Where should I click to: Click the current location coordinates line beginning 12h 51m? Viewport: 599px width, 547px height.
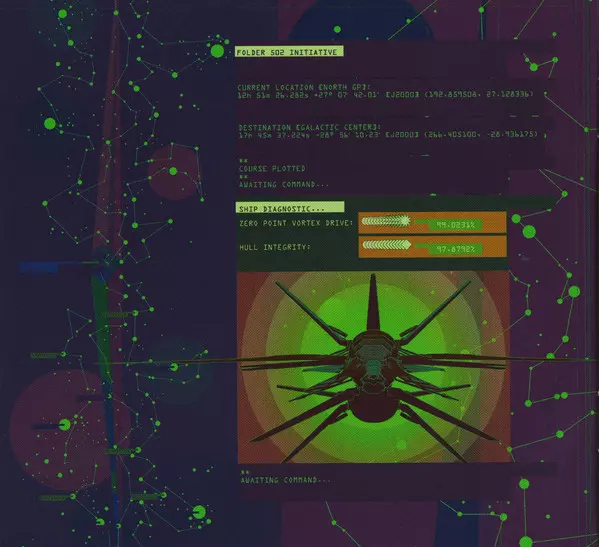(385, 94)
